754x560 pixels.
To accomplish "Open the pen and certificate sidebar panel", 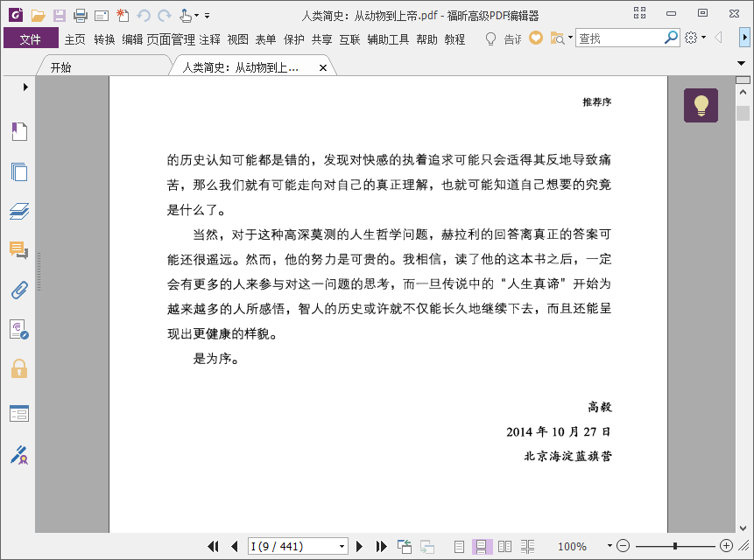I will tap(19, 455).
